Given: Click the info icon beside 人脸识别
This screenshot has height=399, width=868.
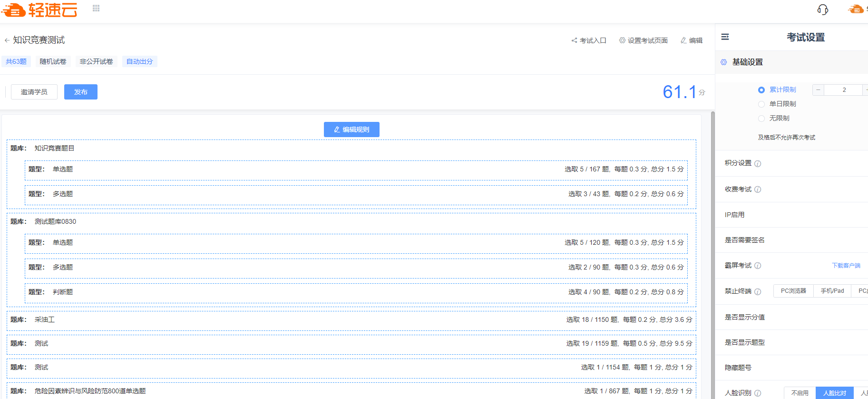Looking at the screenshot, I should [758, 393].
